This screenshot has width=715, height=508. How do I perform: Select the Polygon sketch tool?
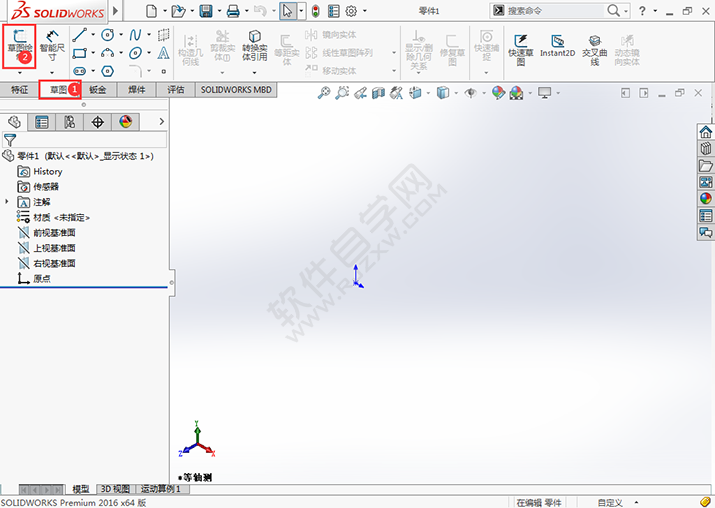(x=108, y=71)
